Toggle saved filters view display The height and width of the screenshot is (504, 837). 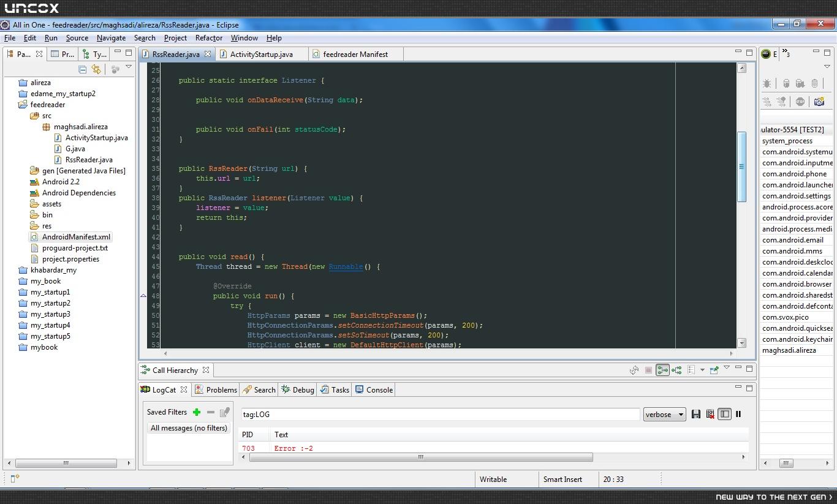coord(725,415)
